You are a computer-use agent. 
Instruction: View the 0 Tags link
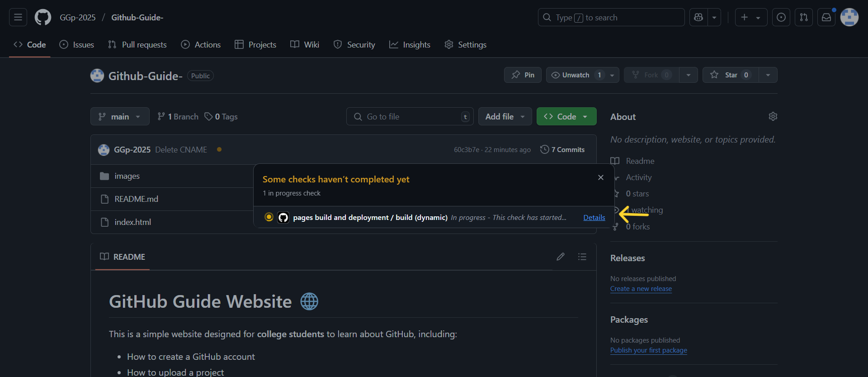(x=221, y=116)
